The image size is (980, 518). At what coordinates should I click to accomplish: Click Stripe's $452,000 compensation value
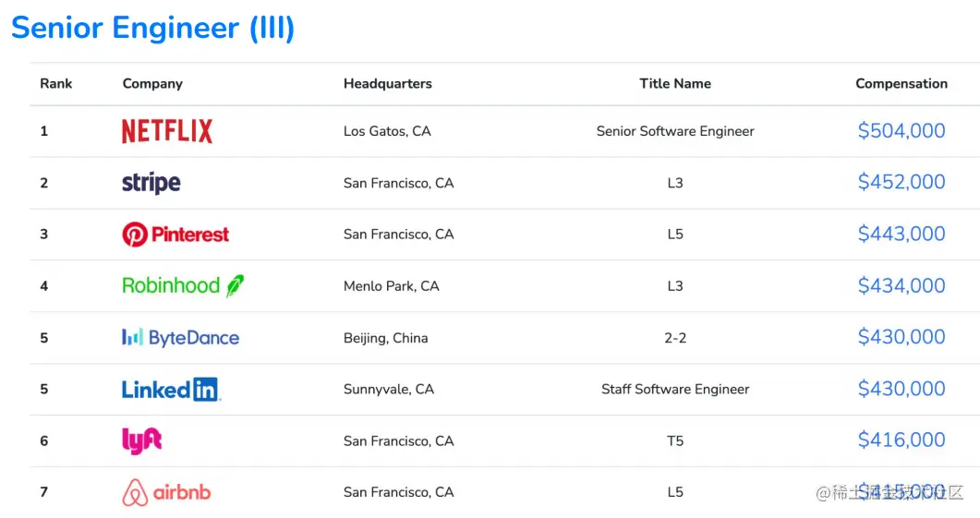coord(901,182)
